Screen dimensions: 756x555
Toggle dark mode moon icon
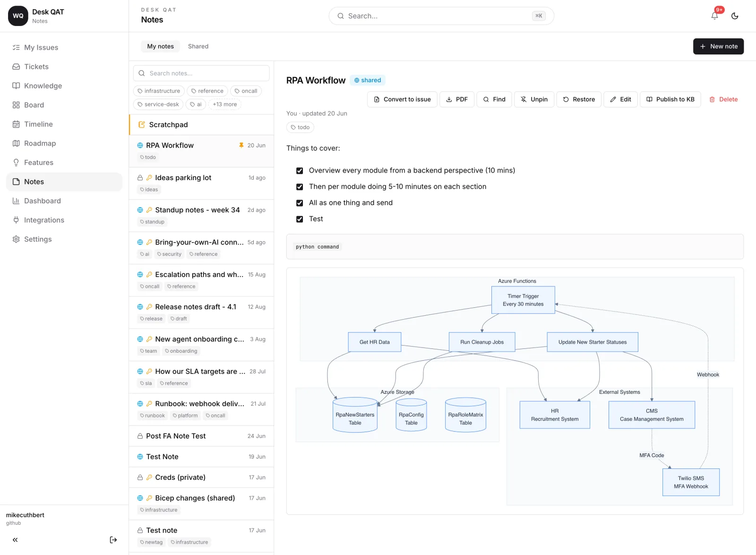coord(735,16)
